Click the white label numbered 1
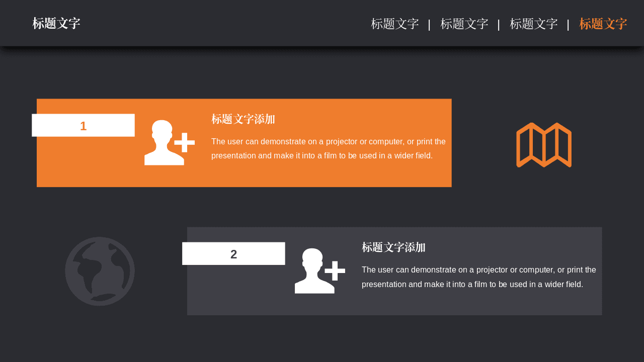The height and width of the screenshot is (362, 644). (x=83, y=125)
